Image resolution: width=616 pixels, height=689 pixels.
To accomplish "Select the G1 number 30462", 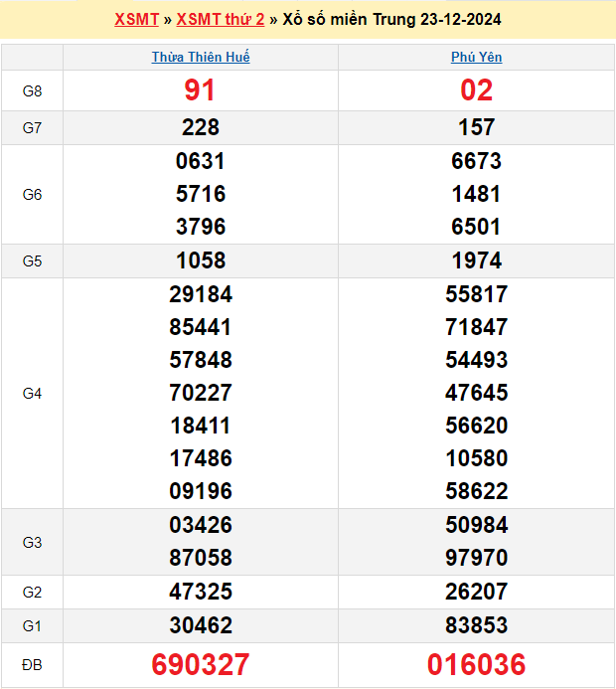I will coord(200,625).
